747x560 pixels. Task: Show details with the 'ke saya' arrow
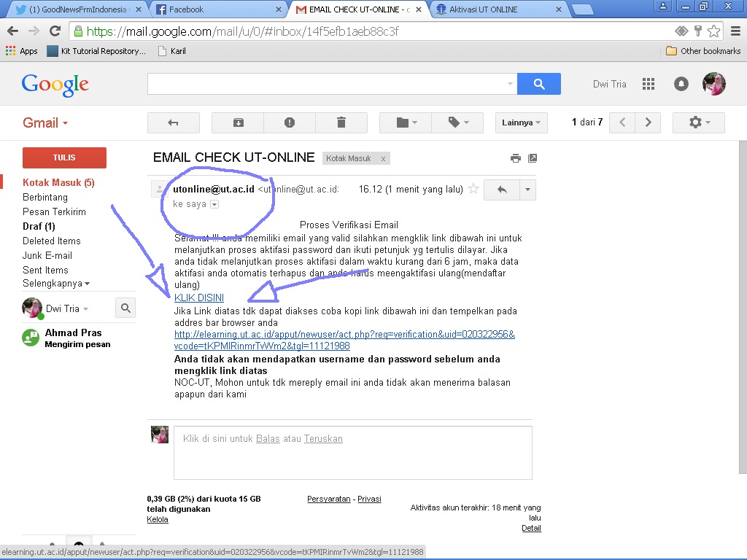pos(214,204)
